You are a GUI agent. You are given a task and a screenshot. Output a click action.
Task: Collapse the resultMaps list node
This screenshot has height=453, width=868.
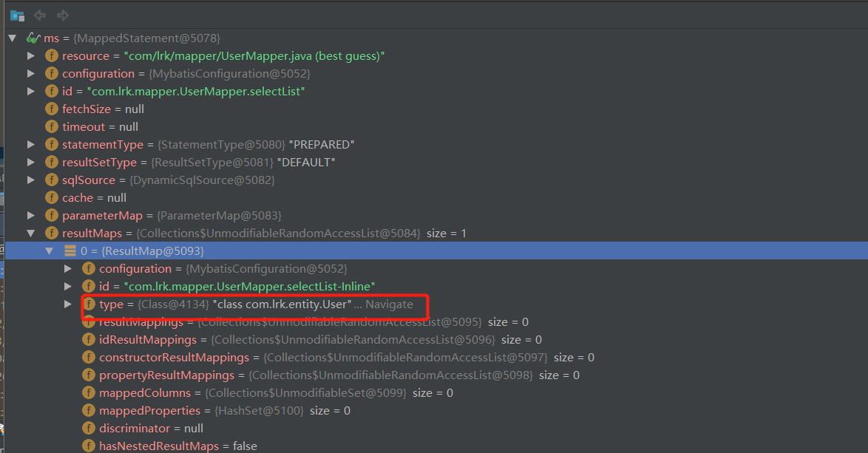point(30,234)
